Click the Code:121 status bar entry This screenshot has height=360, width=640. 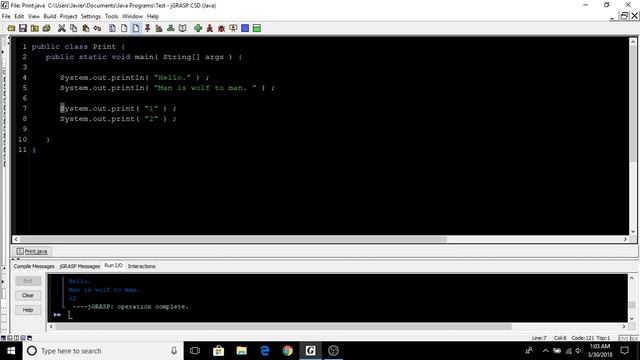(582, 338)
